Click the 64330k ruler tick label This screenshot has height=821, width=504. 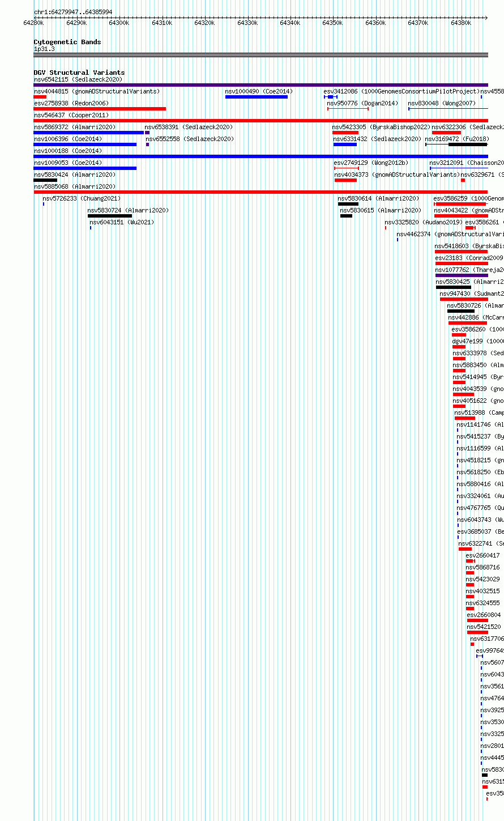(247, 23)
